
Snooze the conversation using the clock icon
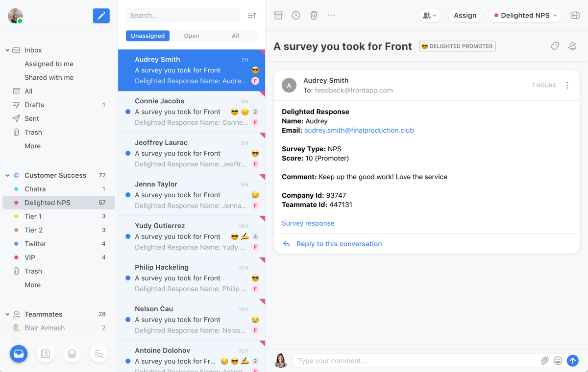(296, 16)
